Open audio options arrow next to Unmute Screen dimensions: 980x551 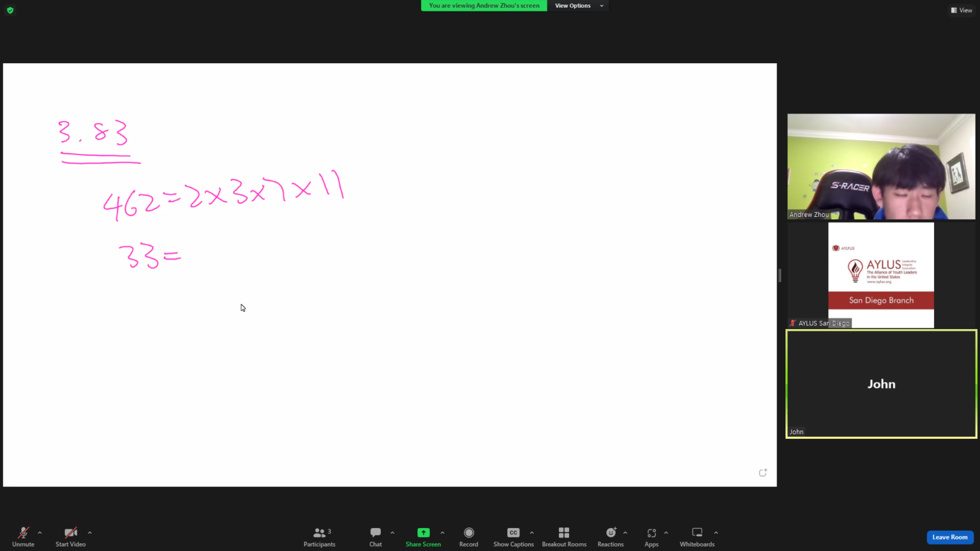point(40,533)
